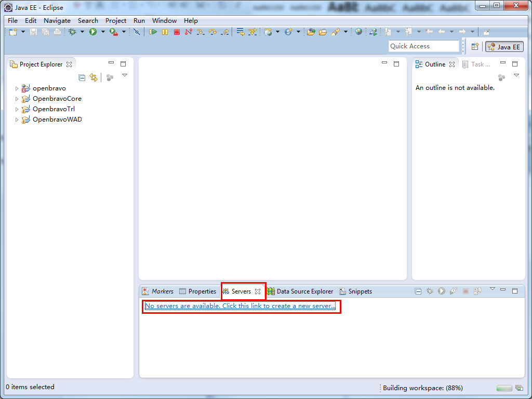Click the Open Web Browser globe icon
The width and height of the screenshot is (532, 399).
(358, 32)
